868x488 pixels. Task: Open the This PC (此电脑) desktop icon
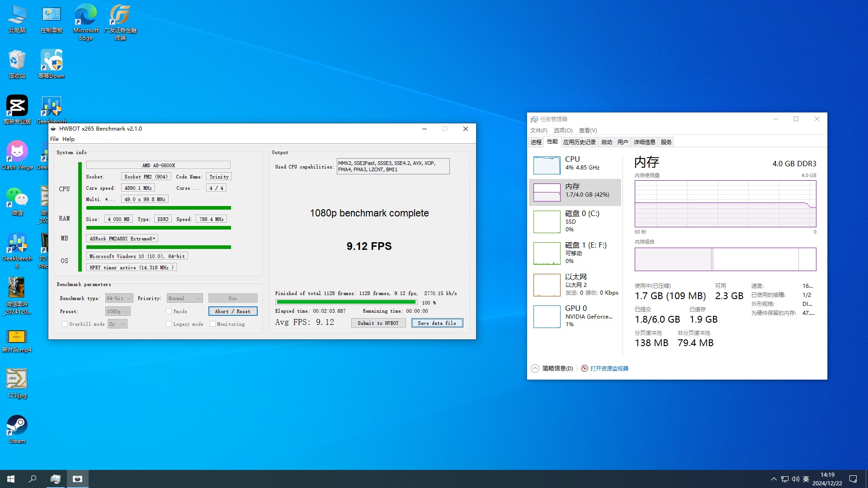(x=17, y=19)
